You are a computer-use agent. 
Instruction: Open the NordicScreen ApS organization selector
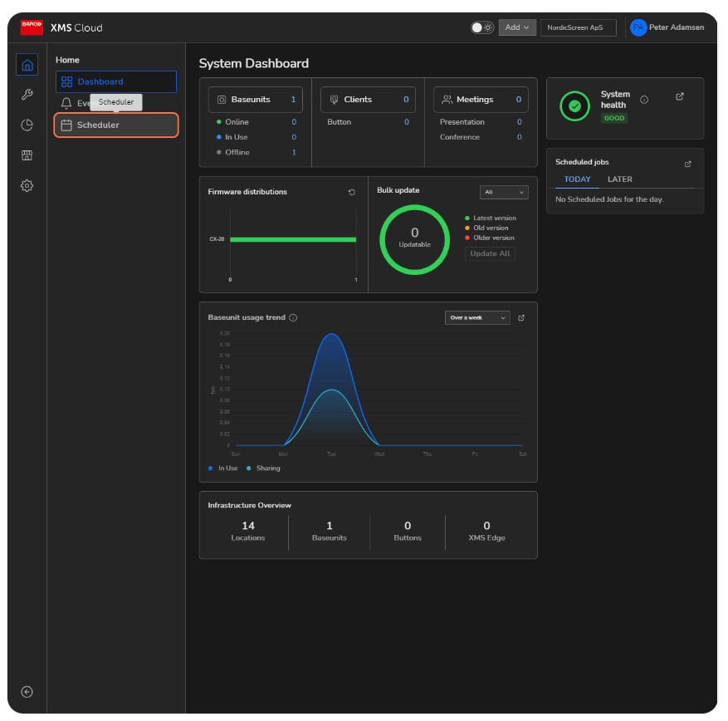578,27
